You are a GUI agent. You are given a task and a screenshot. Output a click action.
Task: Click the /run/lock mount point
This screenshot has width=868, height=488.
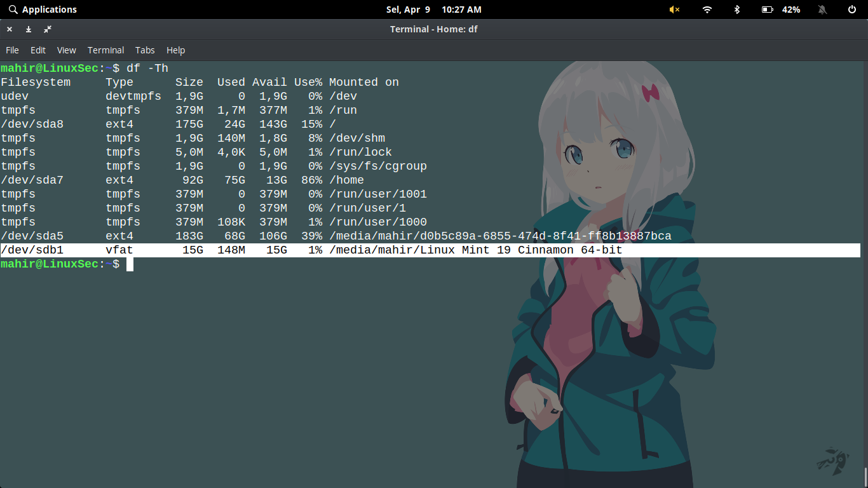pos(361,152)
